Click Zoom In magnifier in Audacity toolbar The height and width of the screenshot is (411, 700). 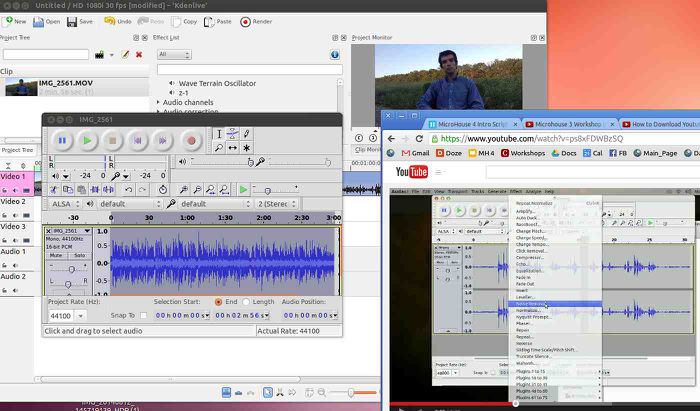183,190
